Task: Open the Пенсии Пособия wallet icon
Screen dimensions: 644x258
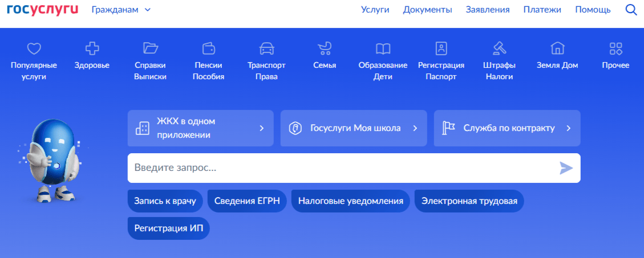Action: tap(208, 48)
